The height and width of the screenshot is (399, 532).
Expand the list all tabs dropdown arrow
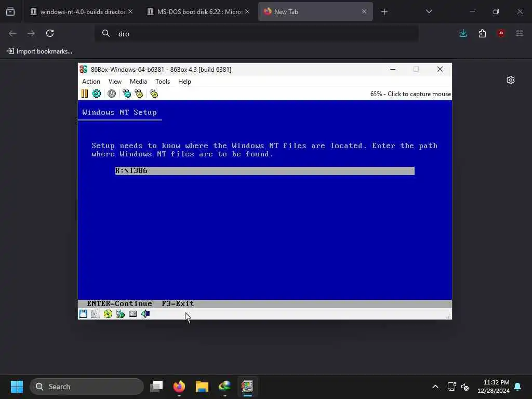tap(429, 11)
